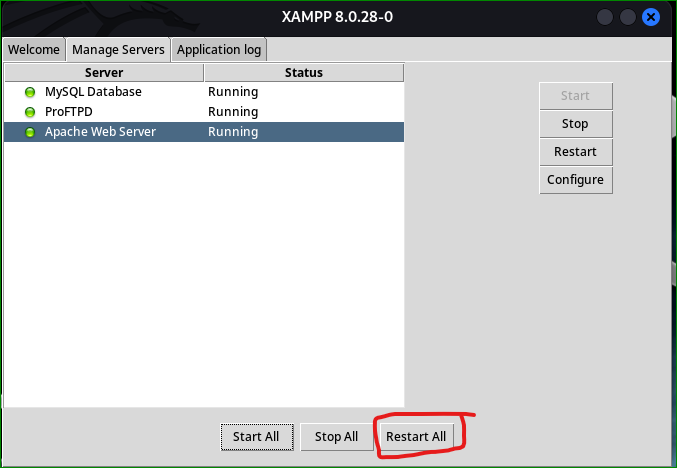This screenshot has width=677, height=468.
Task: Click the Stop All button
Action: pos(336,437)
